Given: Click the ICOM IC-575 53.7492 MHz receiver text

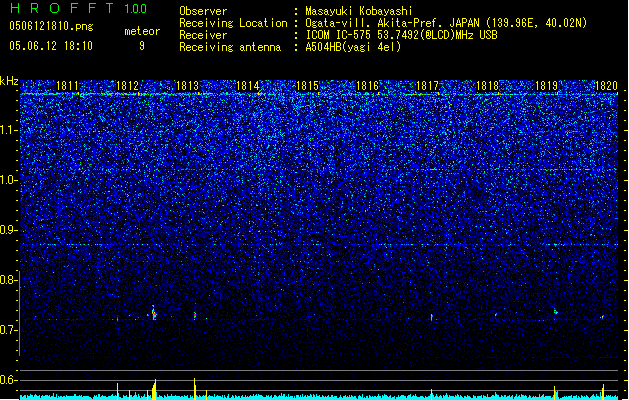Looking at the screenshot, I should [402, 35].
